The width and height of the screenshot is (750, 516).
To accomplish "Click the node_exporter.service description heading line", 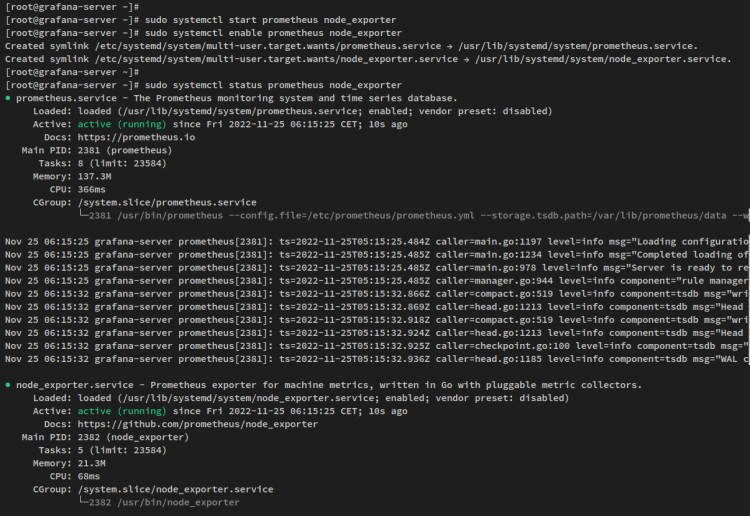I will coord(329,385).
